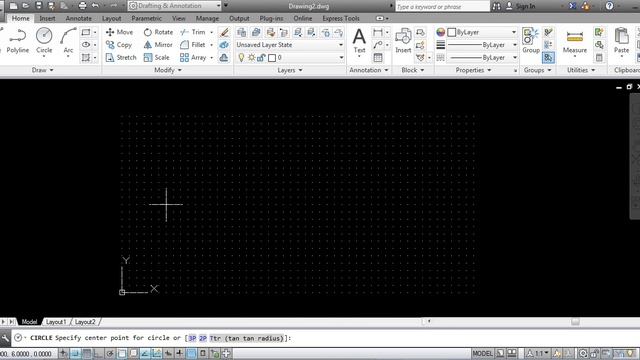
Task: Toggle Object Snap in status bar
Action: (122, 353)
